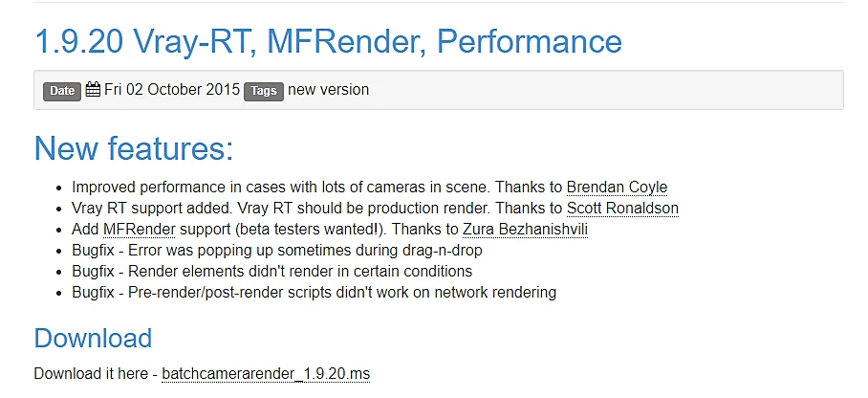Click the gray Date badge
Viewport: 868px width, 398px height.
point(62,91)
